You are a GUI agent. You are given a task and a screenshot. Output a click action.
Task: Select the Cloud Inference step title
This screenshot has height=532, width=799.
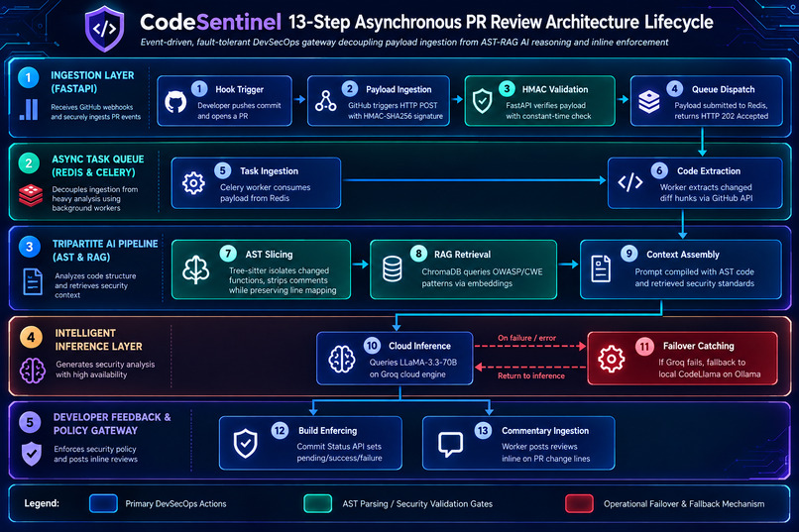coord(420,346)
